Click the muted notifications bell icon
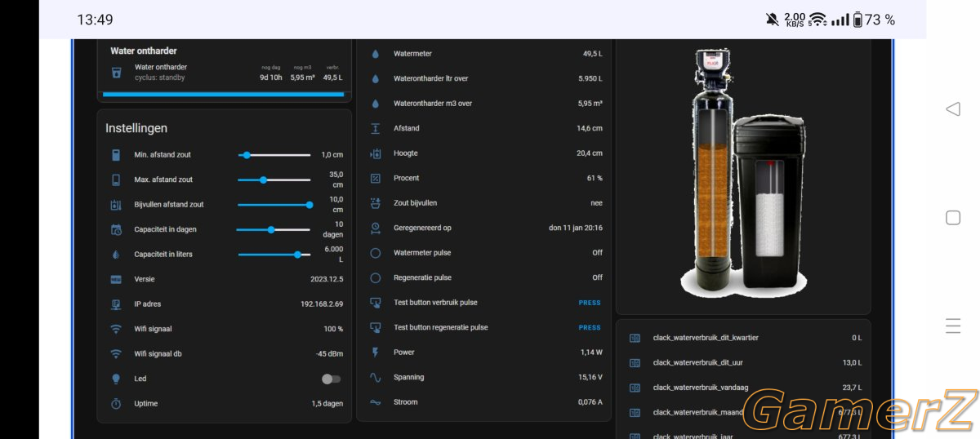Image resolution: width=980 pixels, height=439 pixels. 772,20
